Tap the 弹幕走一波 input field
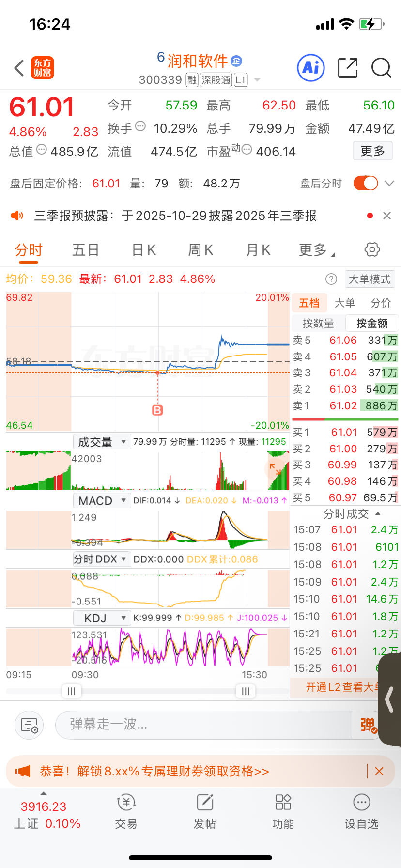The image size is (401, 868). click(x=203, y=725)
